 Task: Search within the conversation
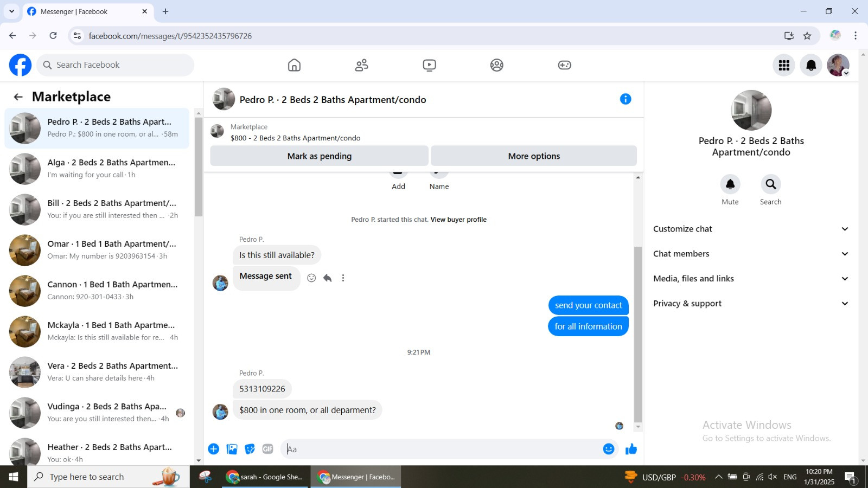point(770,184)
